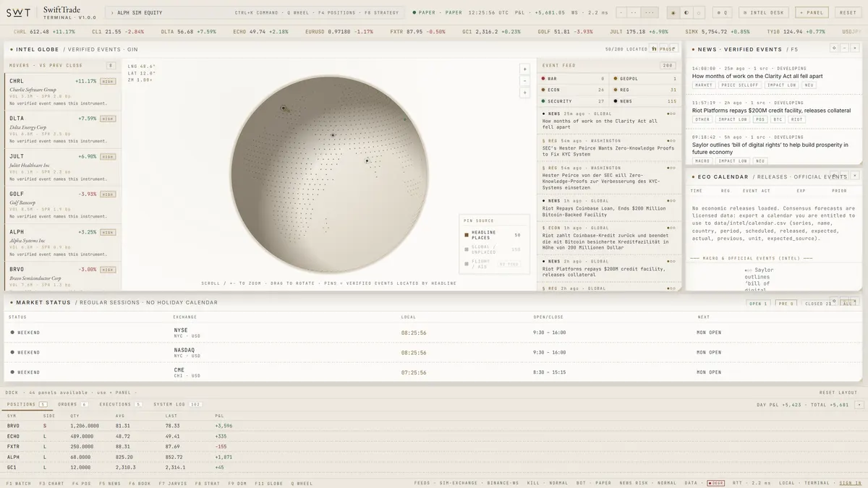Switch to Positions dock tab
The image size is (868, 488).
click(x=27, y=404)
